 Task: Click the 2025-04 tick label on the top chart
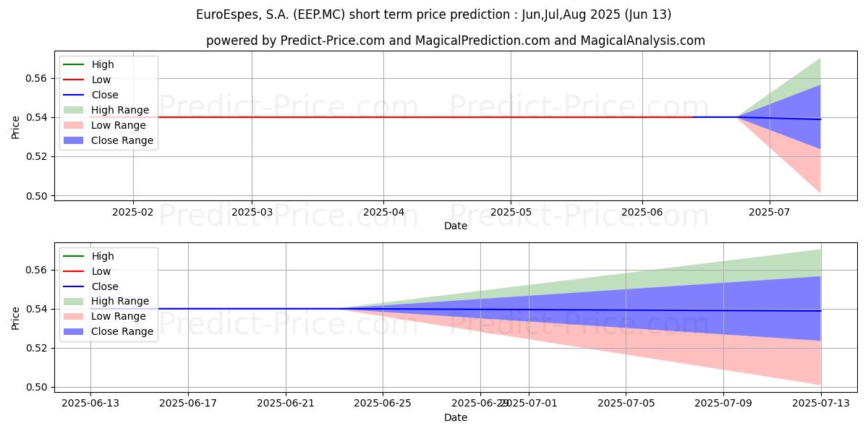[x=383, y=212]
